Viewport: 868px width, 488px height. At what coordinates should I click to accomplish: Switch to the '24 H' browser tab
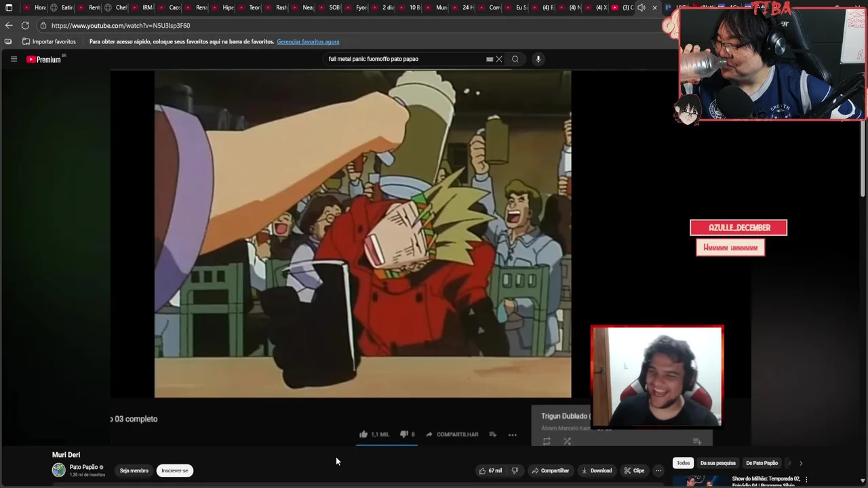click(x=462, y=7)
